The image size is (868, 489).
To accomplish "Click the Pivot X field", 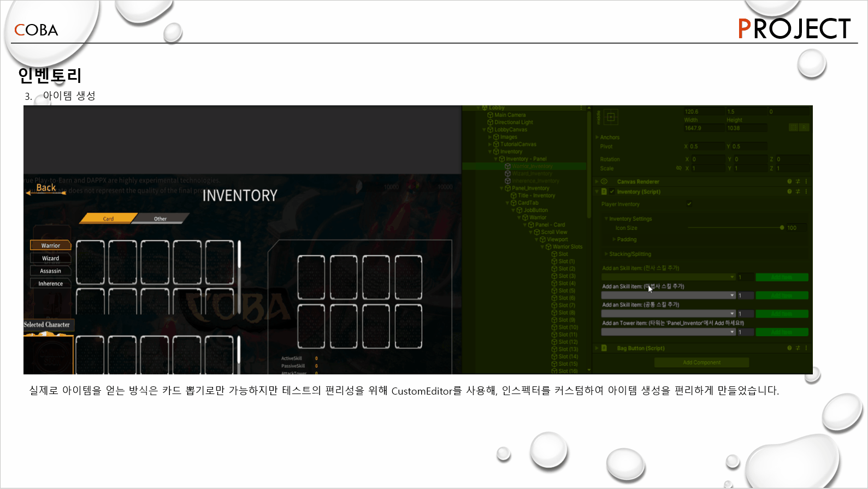I will tap(707, 146).
